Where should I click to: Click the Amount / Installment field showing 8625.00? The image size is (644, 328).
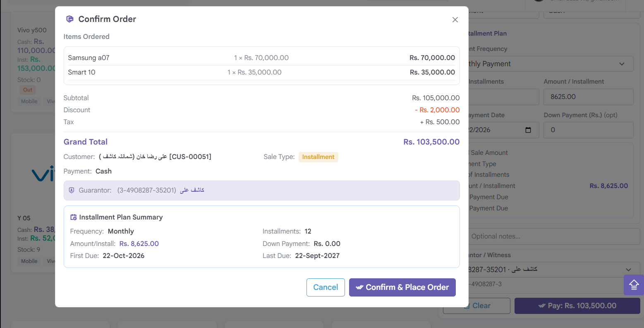(589, 97)
